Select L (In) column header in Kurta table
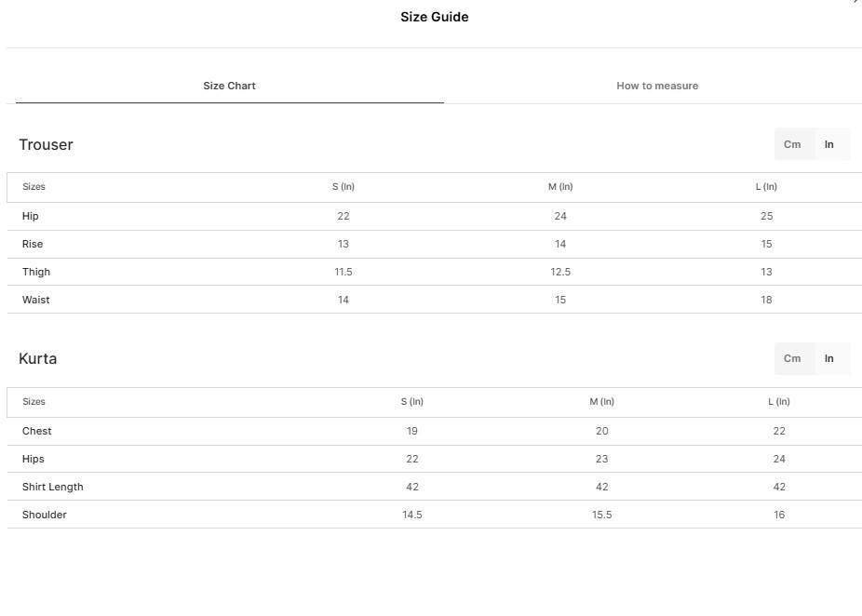The width and height of the screenshot is (862, 616). [x=779, y=402]
